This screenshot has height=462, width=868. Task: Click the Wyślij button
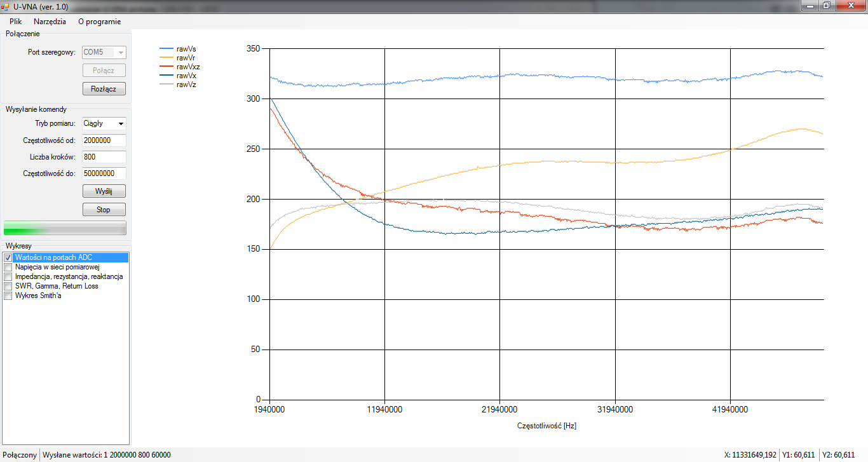tap(104, 191)
